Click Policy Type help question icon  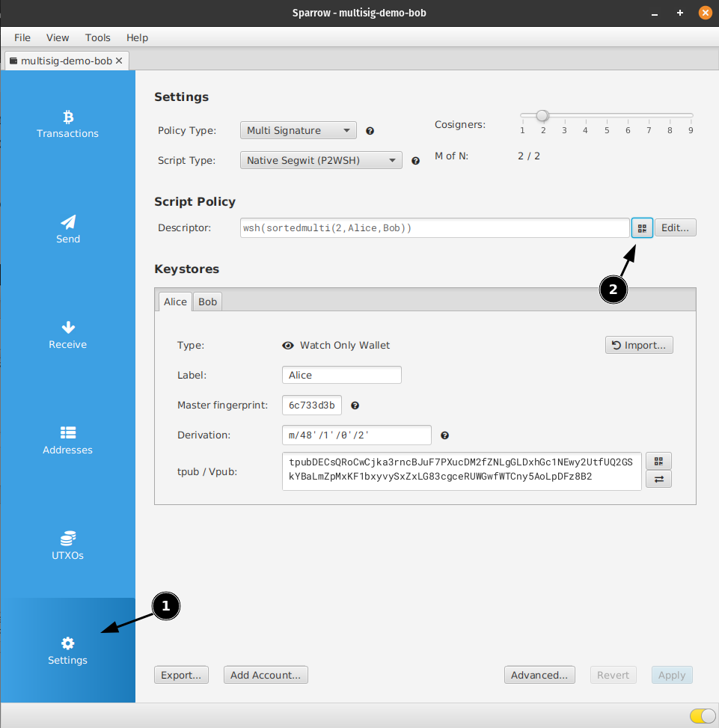tap(370, 131)
